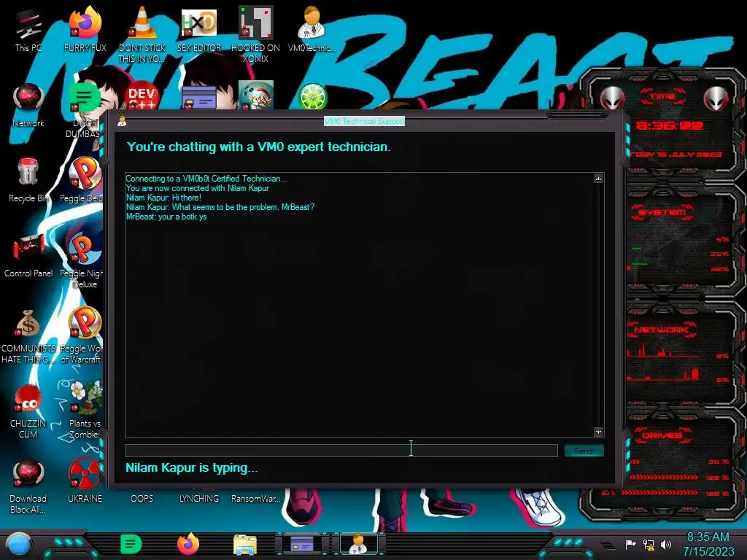Open the CHUZZIN red fuzzball shortcut
747x560 pixels.
[x=28, y=411]
